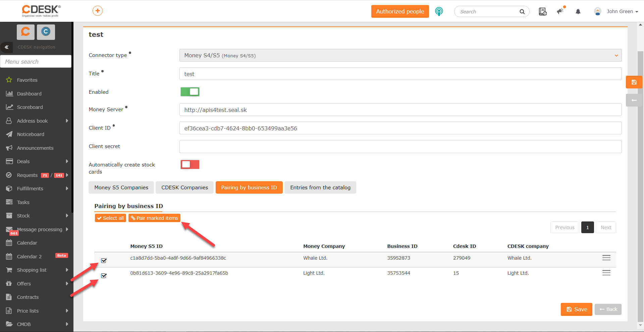This screenshot has width=644, height=332.
Task: Expand the Requests submenu
Action: click(x=67, y=175)
